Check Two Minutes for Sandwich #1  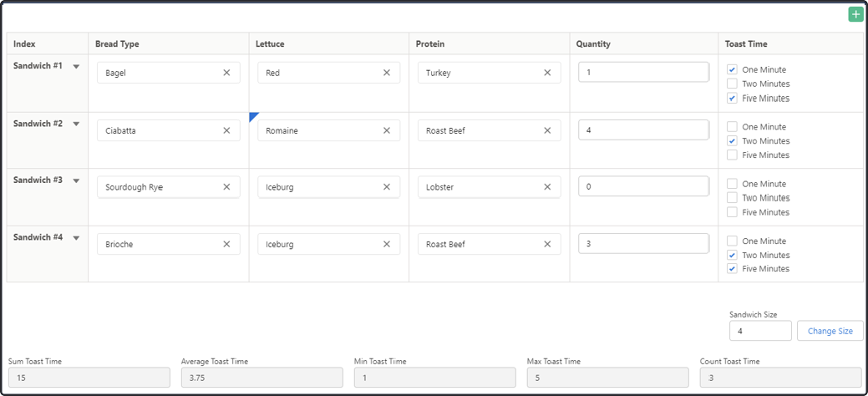(732, 84)
